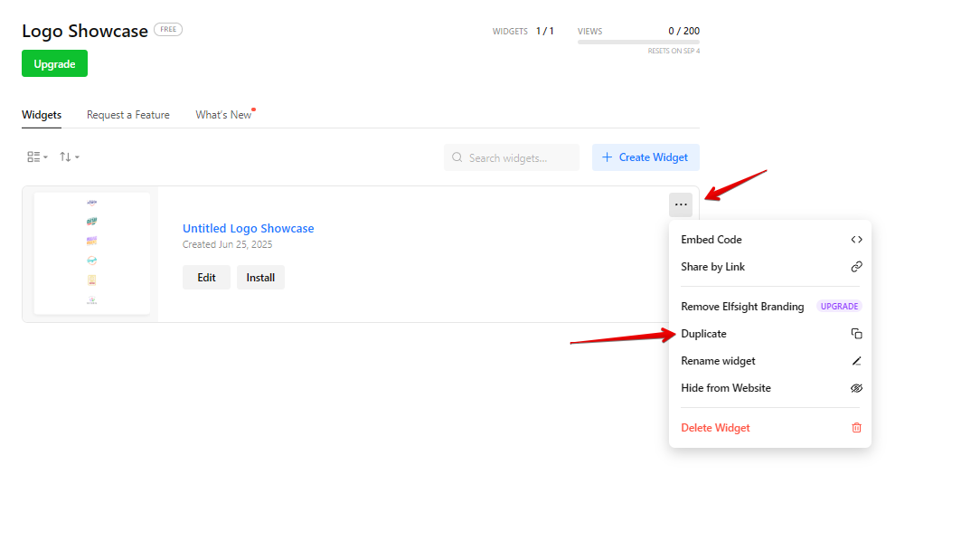Image resolution: width=980 pixels, height=560 pixels.
Task: Click the 'Created Jun 25, 2025' text
Action: tap(228, 244)
